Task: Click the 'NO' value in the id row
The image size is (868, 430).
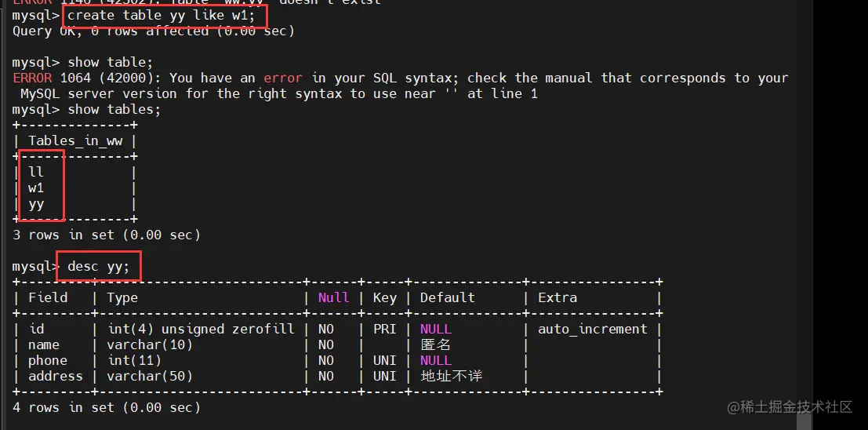Action: click(x=326, y=329)
